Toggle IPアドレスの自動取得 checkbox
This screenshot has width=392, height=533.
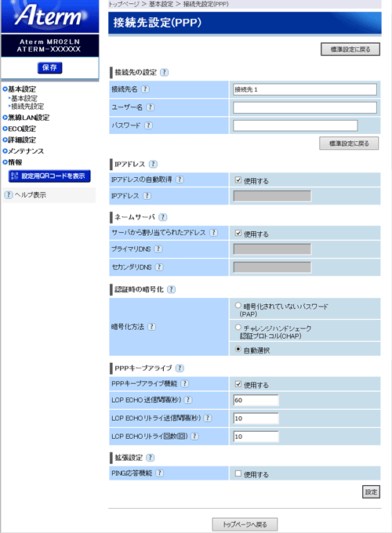[238, 179]
